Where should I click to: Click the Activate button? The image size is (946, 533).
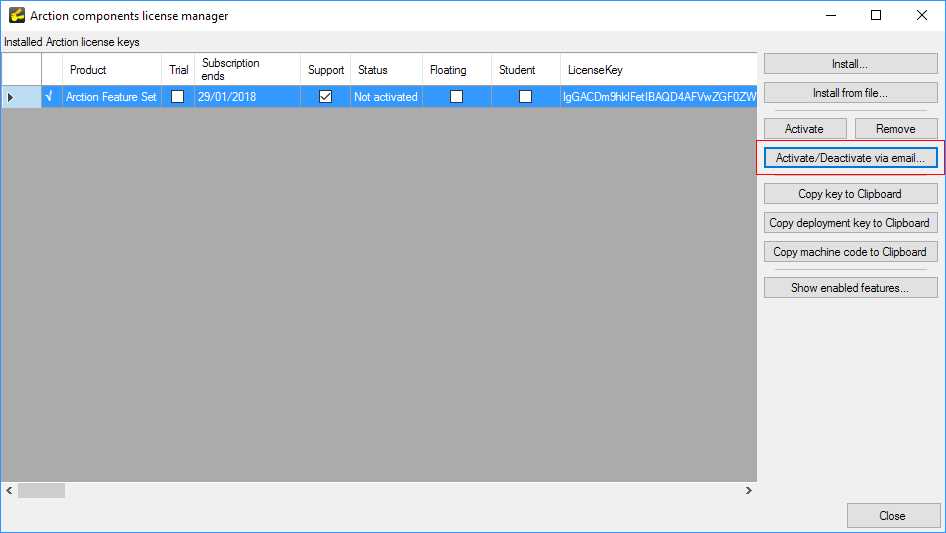coord(805,129)
